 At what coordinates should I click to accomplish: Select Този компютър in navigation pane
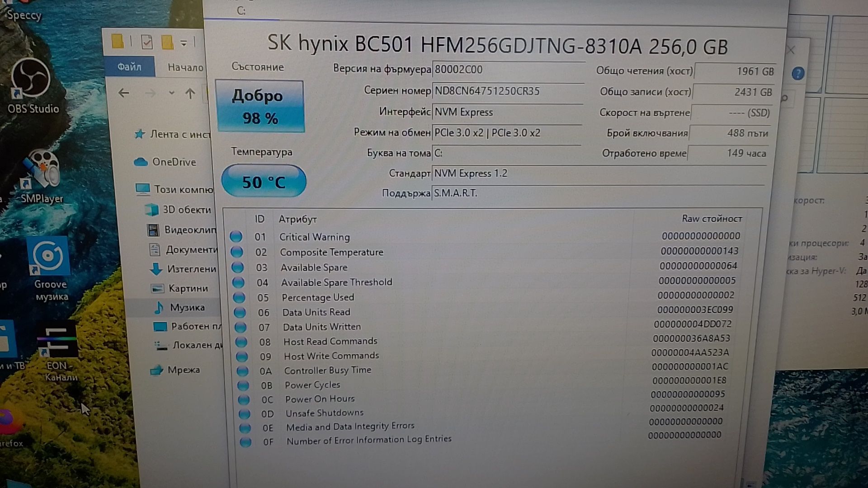174,189
